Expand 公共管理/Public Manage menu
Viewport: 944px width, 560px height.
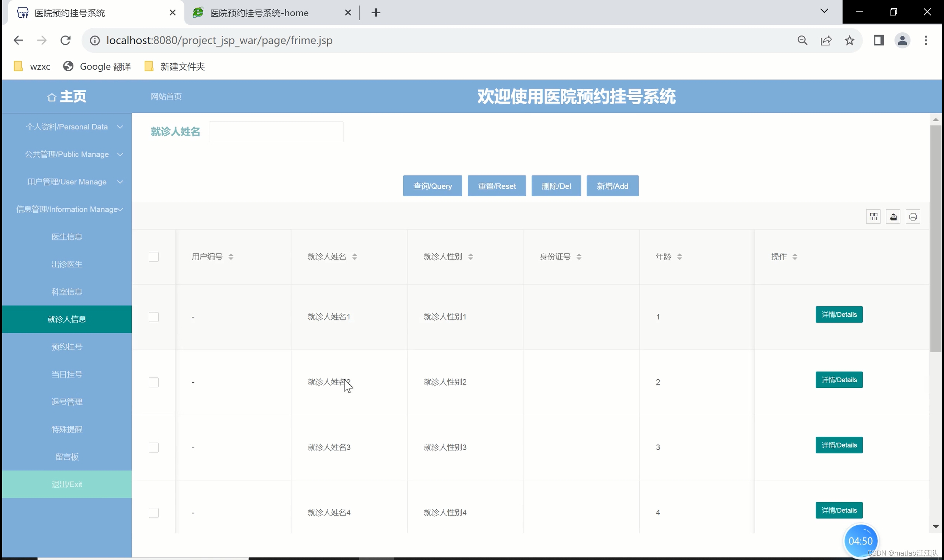click(67, 154)
